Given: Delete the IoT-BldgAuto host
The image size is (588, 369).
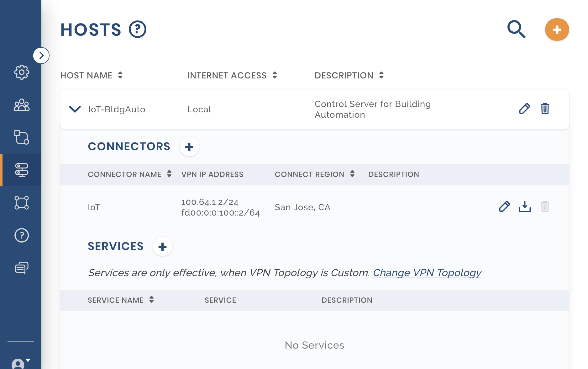Looking at the screenshot, I should point(545,109).
